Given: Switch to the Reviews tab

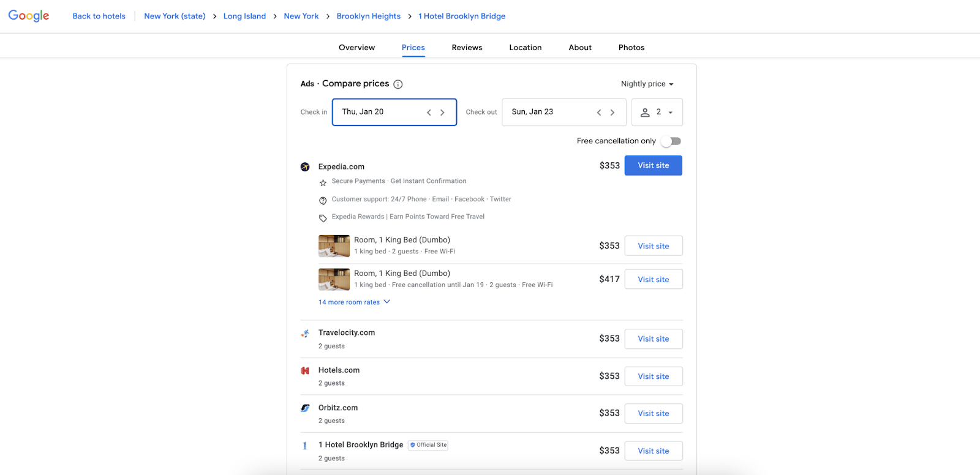Looking at the screenshot, I should point(467,48).
